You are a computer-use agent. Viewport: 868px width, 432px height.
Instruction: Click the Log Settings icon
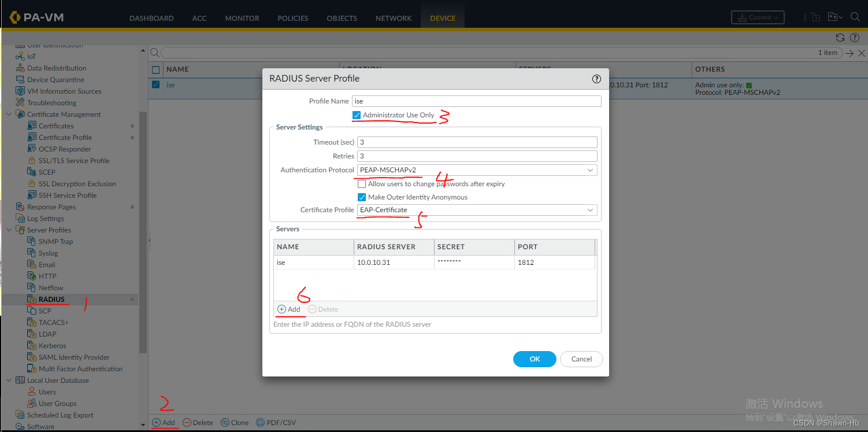click(20, 219)
